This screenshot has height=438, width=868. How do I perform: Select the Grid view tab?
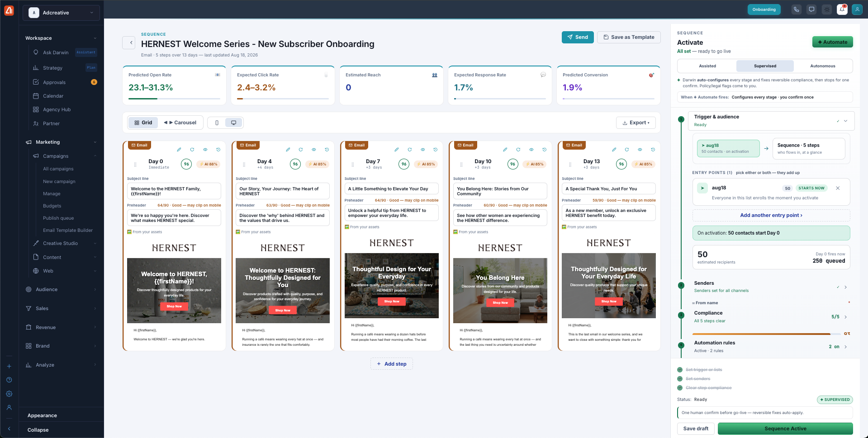[143, 122]
